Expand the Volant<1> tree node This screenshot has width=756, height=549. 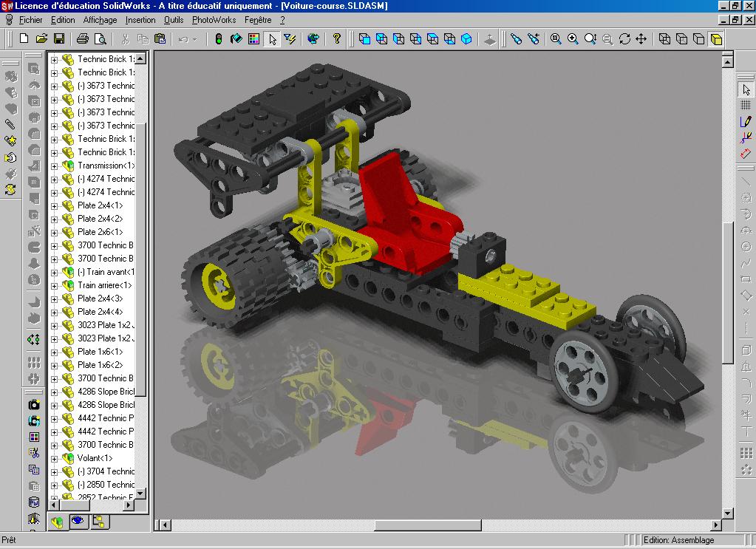pyautogui.click(x=54, y=459)
